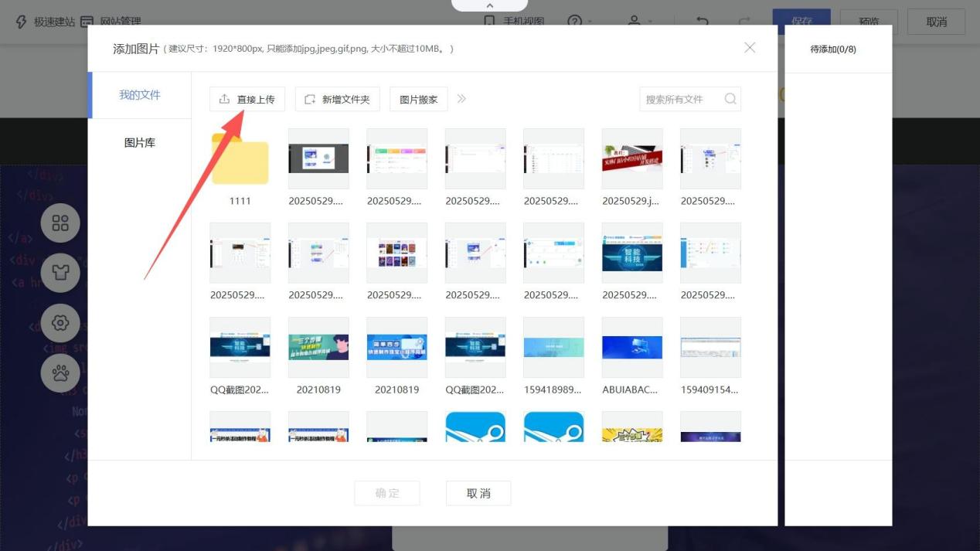Viewport: 980px width, 551px height.
Task: Open the shirt theme icon in sidebar
Action: point(60,273)
